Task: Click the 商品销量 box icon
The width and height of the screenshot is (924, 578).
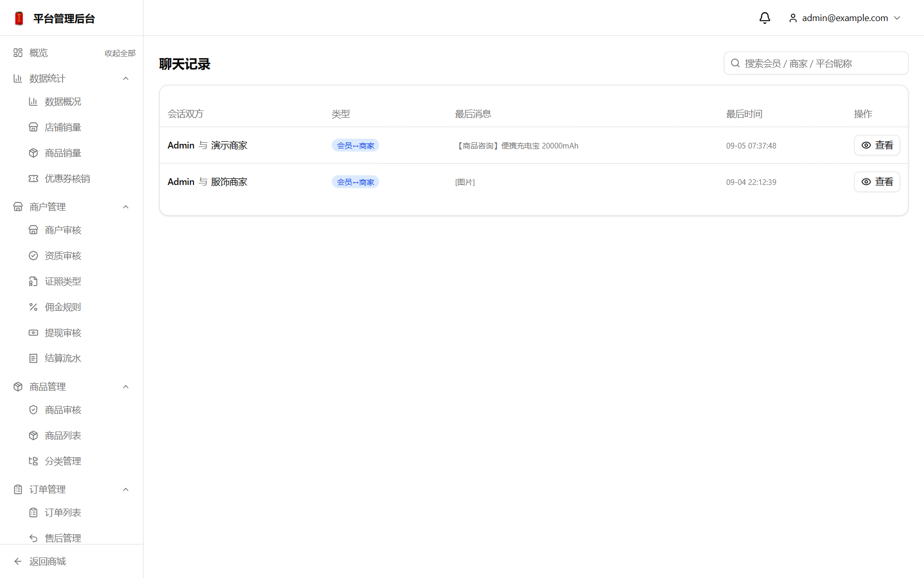Action: click(x=33, y=153)
